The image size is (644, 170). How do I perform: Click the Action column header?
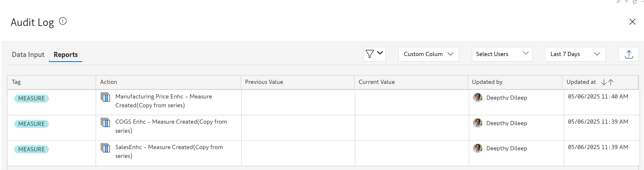pos(109,82)
